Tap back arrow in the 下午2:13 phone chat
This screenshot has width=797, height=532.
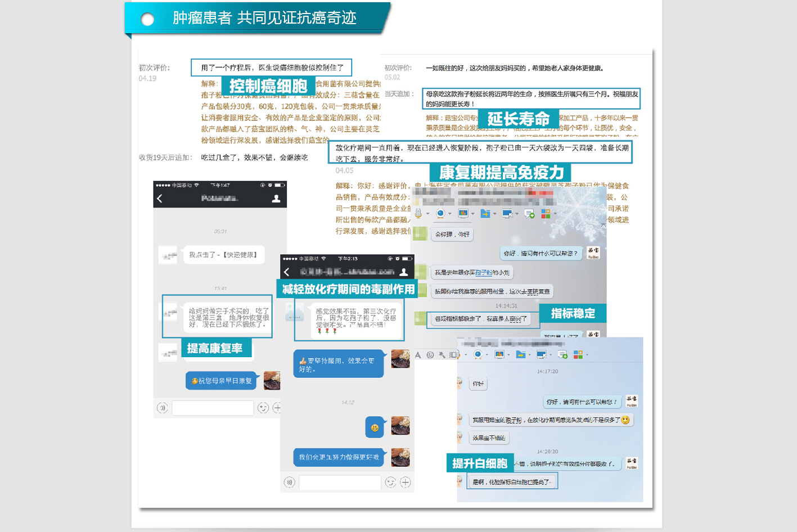287,272
